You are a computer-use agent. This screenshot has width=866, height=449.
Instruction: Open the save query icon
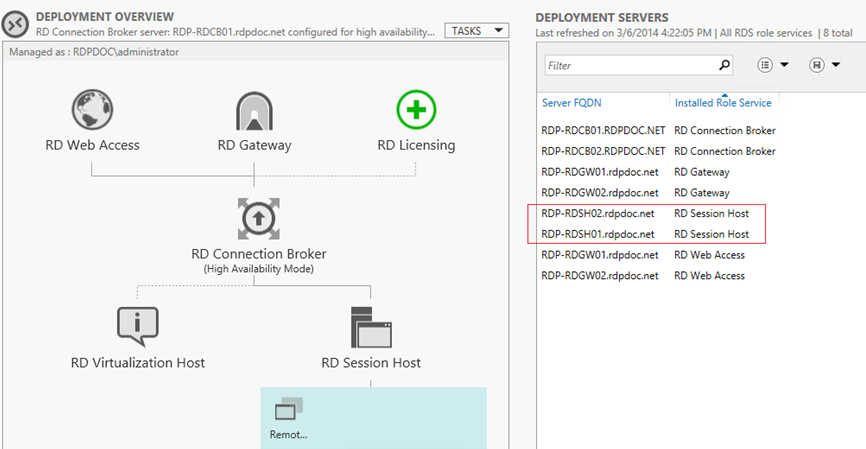point(816,65)
